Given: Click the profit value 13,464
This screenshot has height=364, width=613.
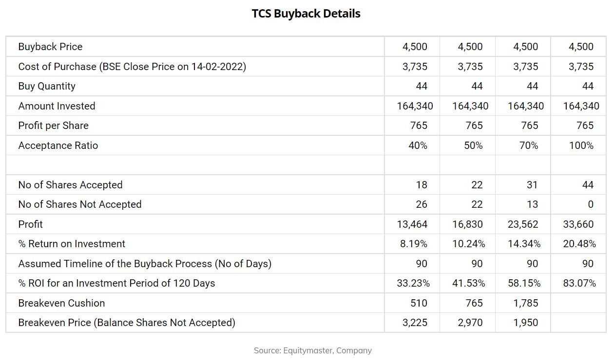Looking at the screenshot, I should [412, 224].
